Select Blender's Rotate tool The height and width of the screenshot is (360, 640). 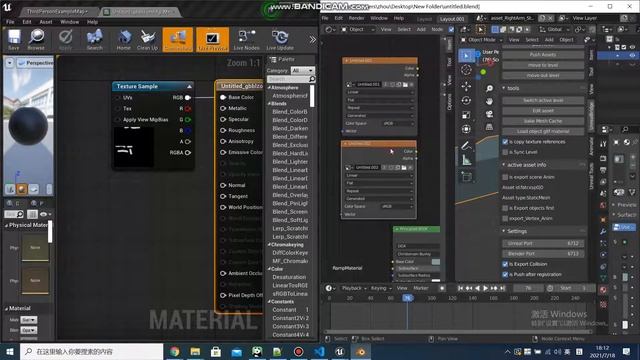click(466, 100)
